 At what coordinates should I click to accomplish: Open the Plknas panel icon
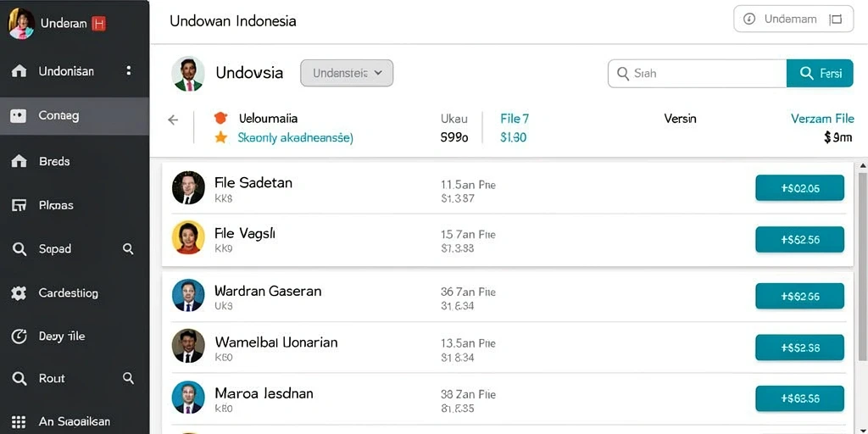coord(19,205)
